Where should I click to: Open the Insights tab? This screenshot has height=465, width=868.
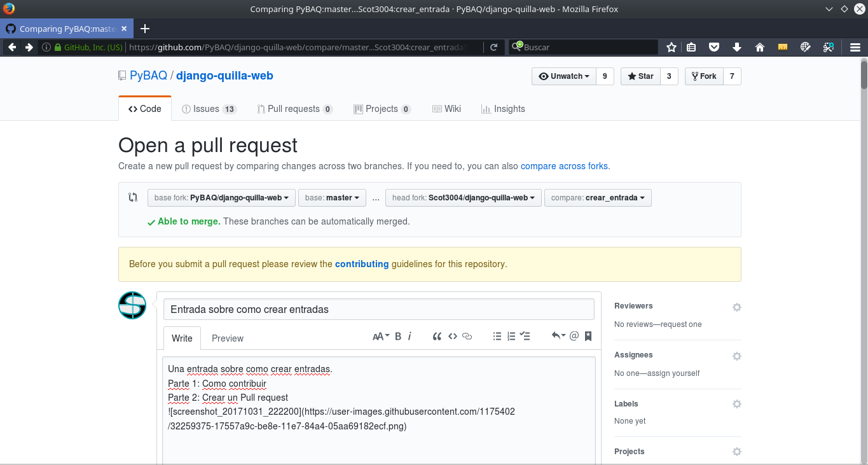503,109
